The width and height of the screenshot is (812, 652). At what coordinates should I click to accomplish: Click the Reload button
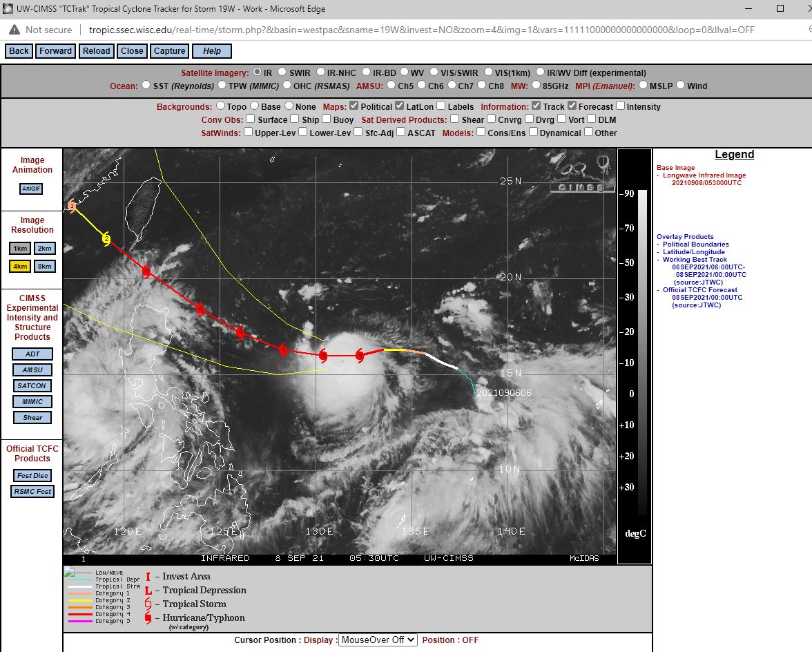(x=96, y=50)
